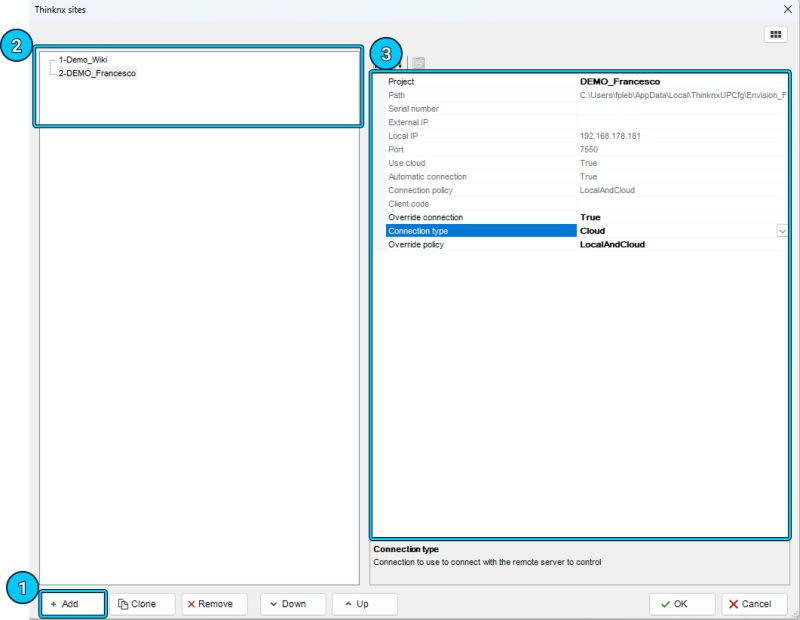Select the Path property label
The width and height of the screenshot is (800, 620).
coord(396,95)
